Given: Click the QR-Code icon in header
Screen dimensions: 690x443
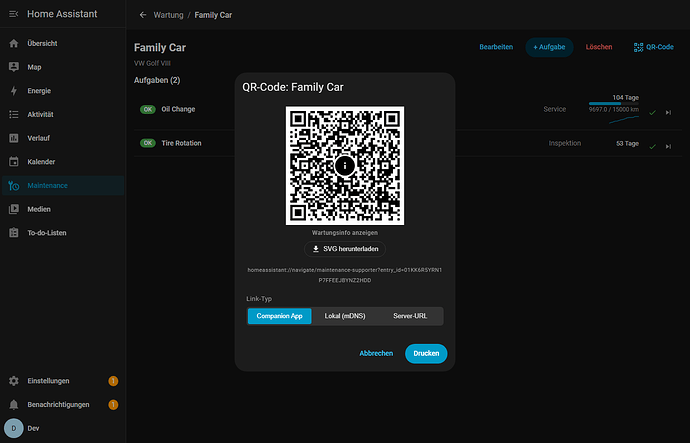Looking at the screenshot, I should (x=638, y=47).
